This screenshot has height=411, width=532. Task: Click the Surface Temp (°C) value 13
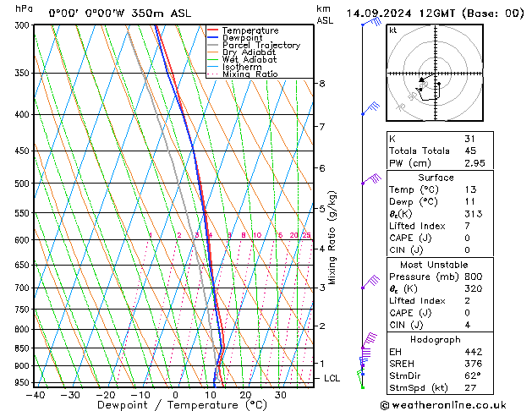[x=470, y=189]
